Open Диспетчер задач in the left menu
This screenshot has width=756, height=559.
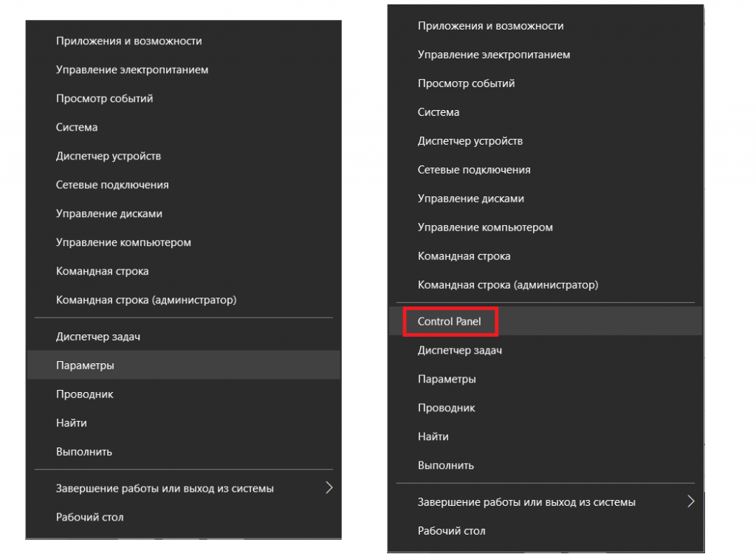point(98,337)
